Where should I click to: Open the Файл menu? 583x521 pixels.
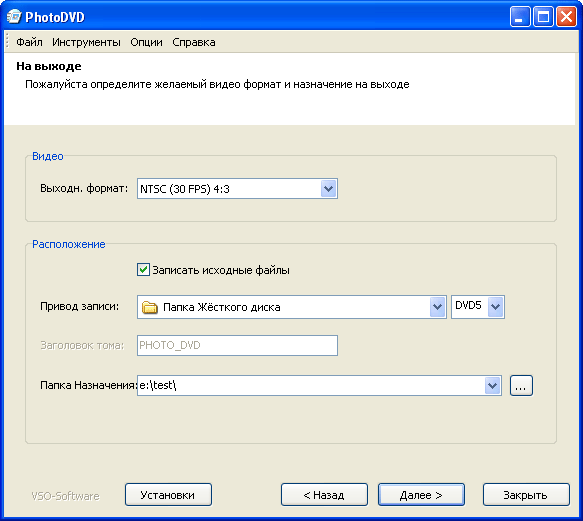coord(29,42)
